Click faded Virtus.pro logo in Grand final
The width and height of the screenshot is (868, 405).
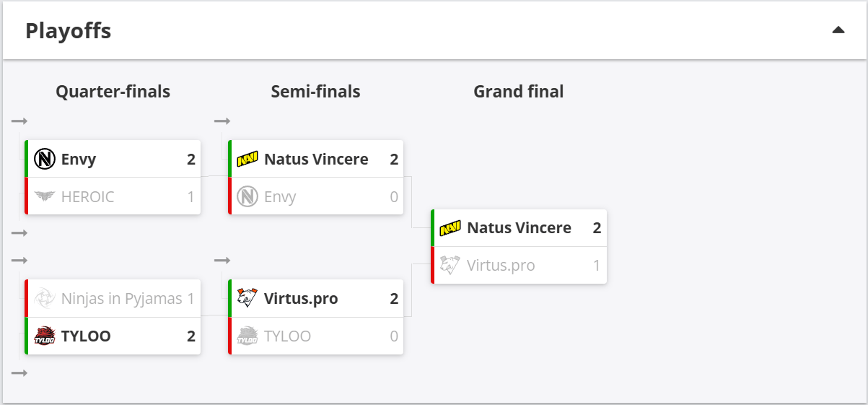tap(450, 266)
